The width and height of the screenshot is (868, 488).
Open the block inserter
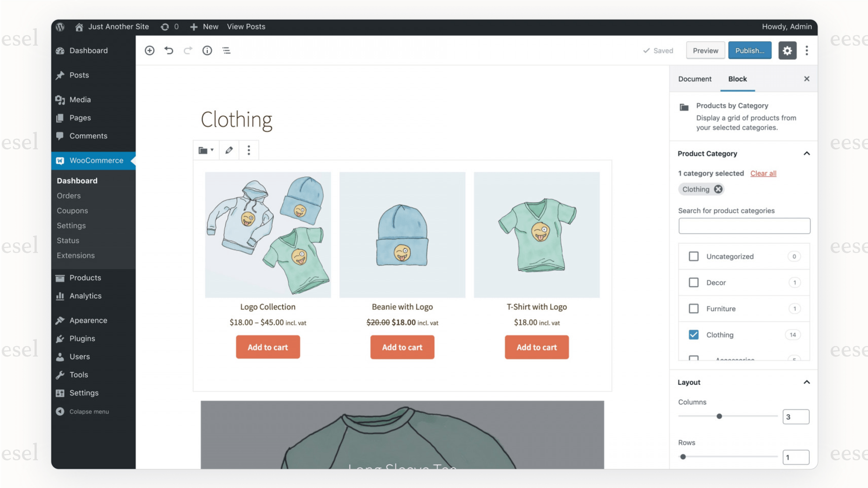(x=149, y=50)
